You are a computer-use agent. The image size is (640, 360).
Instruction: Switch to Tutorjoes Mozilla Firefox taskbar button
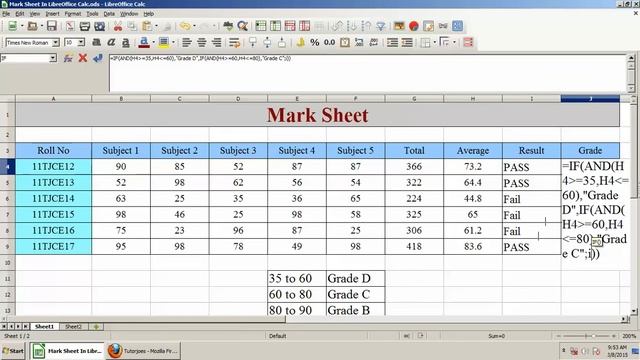[143, 351]
